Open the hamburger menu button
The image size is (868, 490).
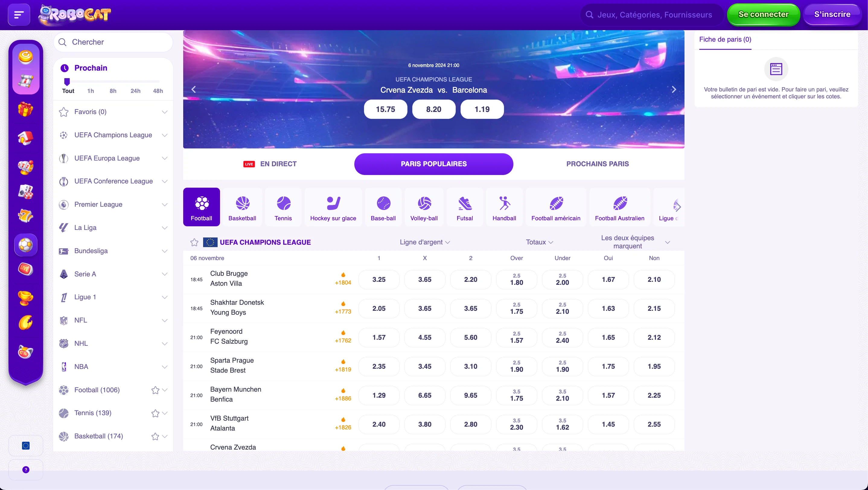[19, 14]
